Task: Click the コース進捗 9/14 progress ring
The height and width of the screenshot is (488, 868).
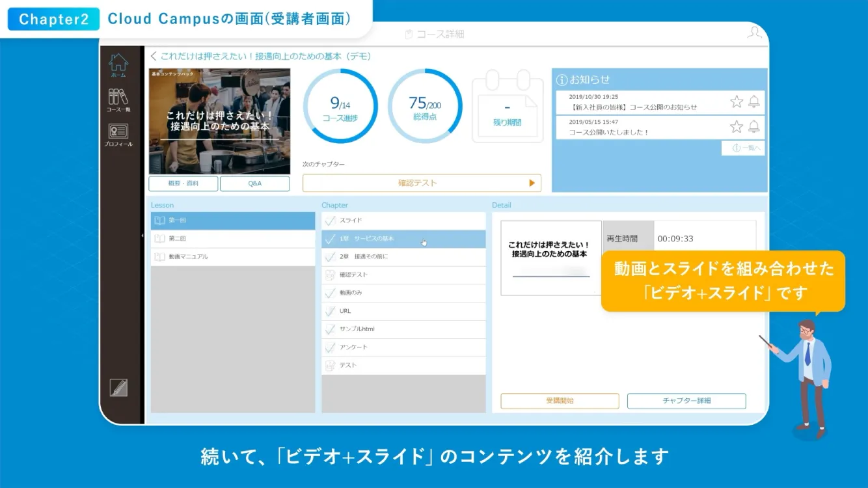Action: (340, 106)
